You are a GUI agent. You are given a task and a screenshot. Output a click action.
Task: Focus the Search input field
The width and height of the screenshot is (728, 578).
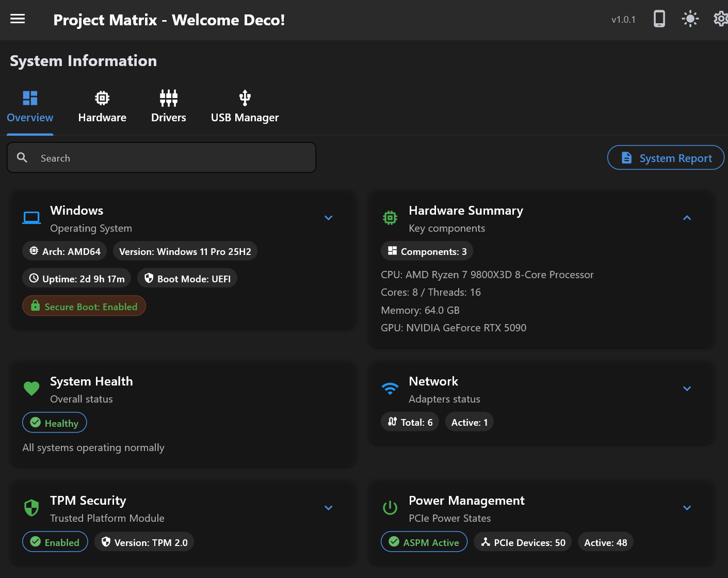(x=161, y=157)
